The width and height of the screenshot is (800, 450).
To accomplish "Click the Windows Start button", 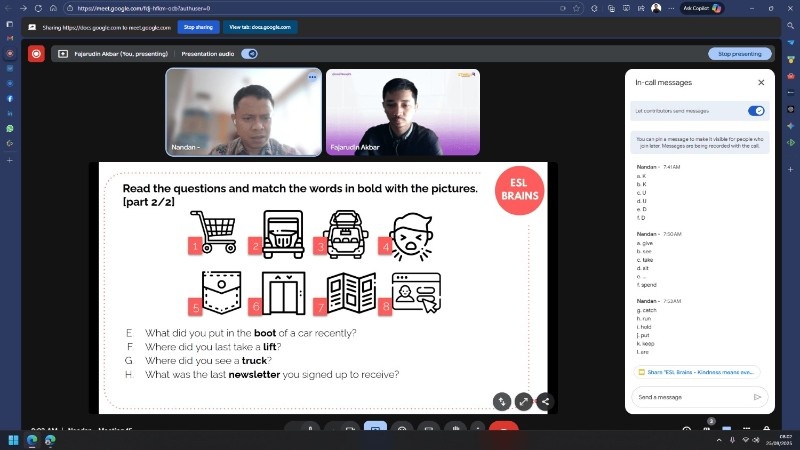I will 14,440.
